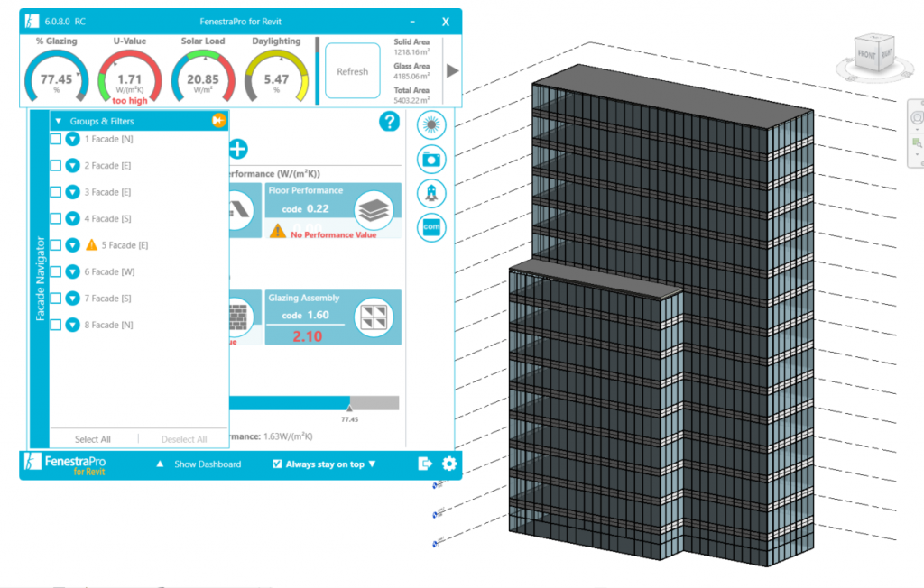This screenshot has width=924, height=588.
Task: Check the box for 6 Facade [W]
Action: tap(55, 271)
